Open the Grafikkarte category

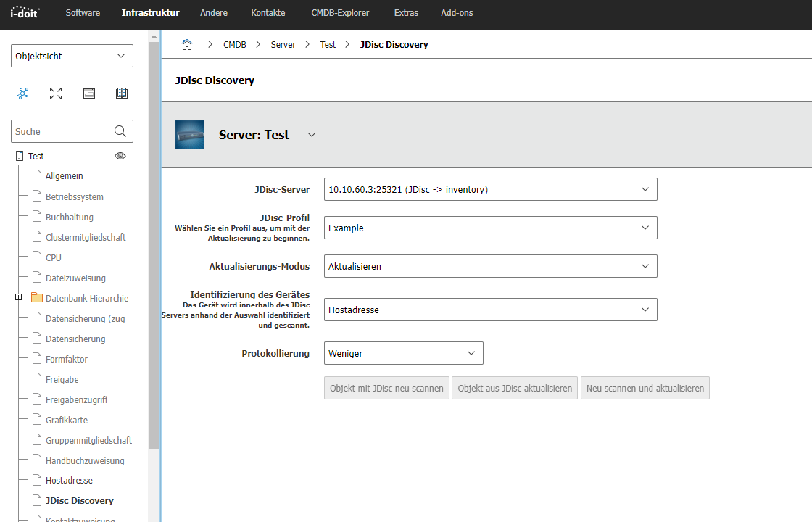pyautogui.click(x=67, y=420)
